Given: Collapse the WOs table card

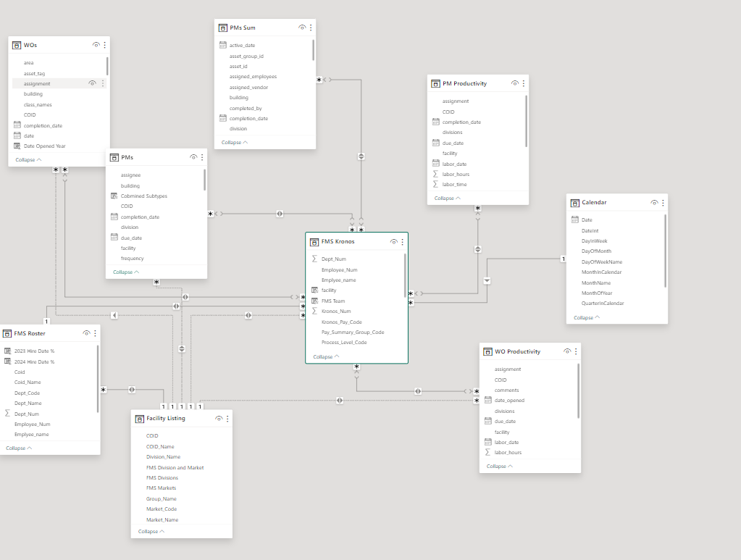Looking at the screenshot, I should pyautogui.click(x=28, y=159).
